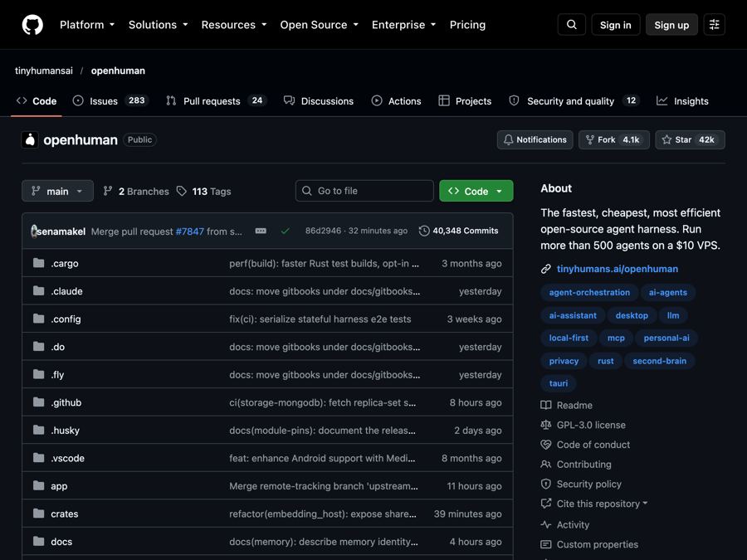
Task: Expand the Platform menu
Action: (x=86, y=25)
